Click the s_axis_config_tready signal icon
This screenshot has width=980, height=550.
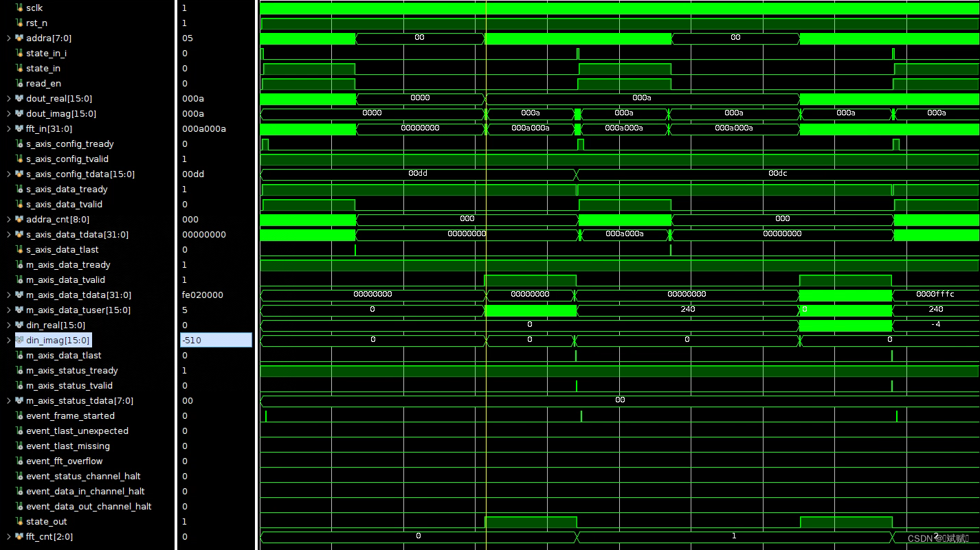pos(19,144)
